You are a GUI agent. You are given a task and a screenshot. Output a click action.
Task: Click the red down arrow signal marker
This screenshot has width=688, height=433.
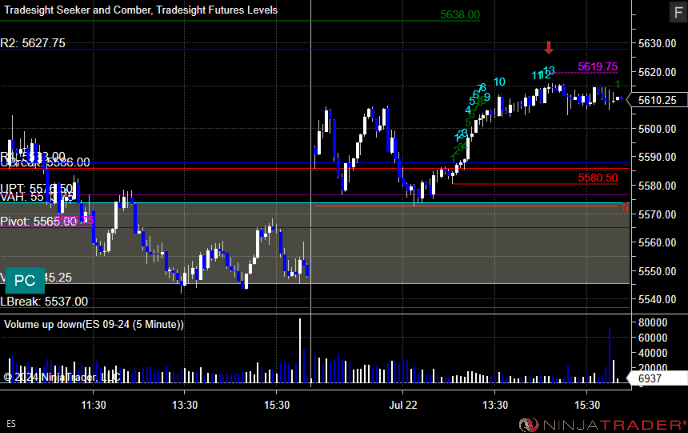coord(548,47)
